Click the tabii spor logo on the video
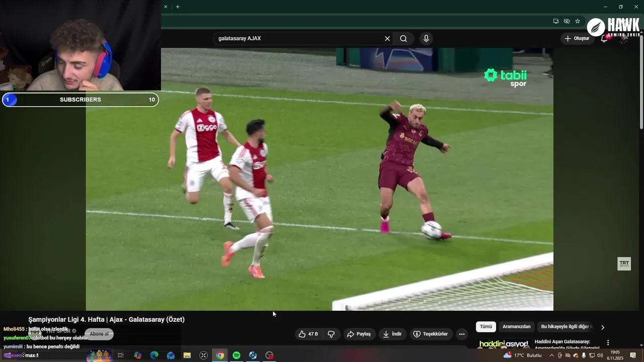The width and height of the screenshot is (644, 362). point(506,78)
